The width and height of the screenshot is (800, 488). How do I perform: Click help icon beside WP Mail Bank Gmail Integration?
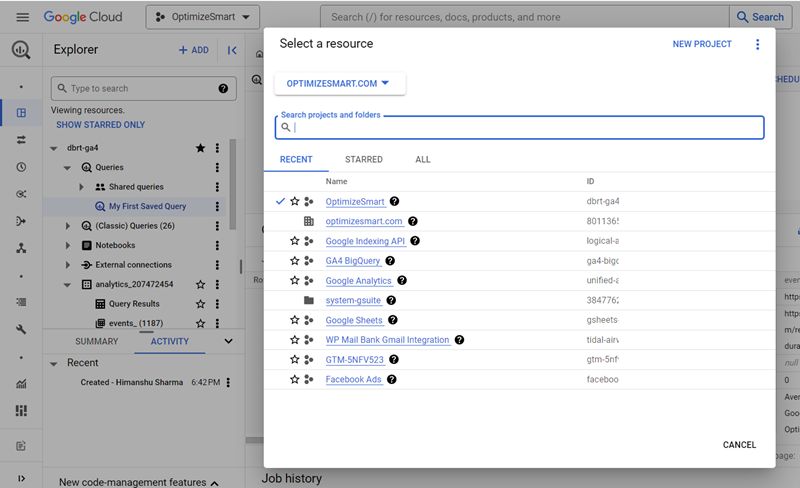coord(459,340)
